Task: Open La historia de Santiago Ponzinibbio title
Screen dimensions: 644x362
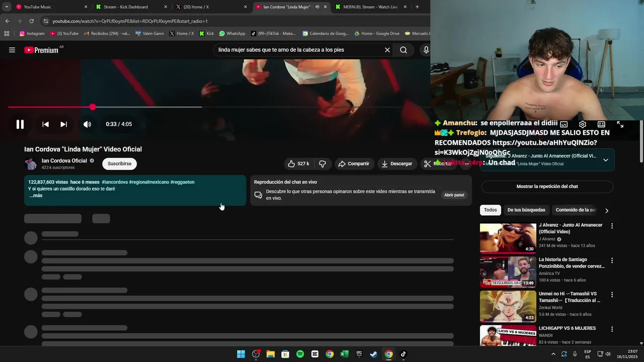Action: (x=572, y=263)
